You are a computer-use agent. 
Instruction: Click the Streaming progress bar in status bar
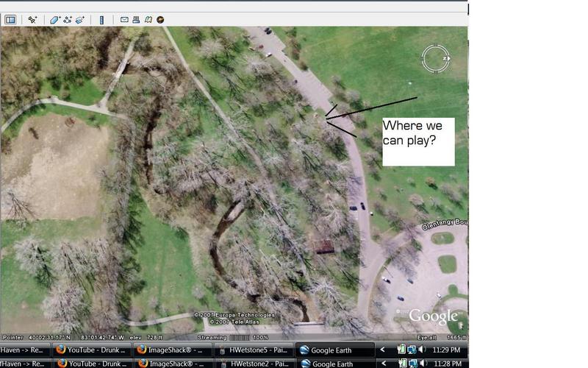[260, 337]
